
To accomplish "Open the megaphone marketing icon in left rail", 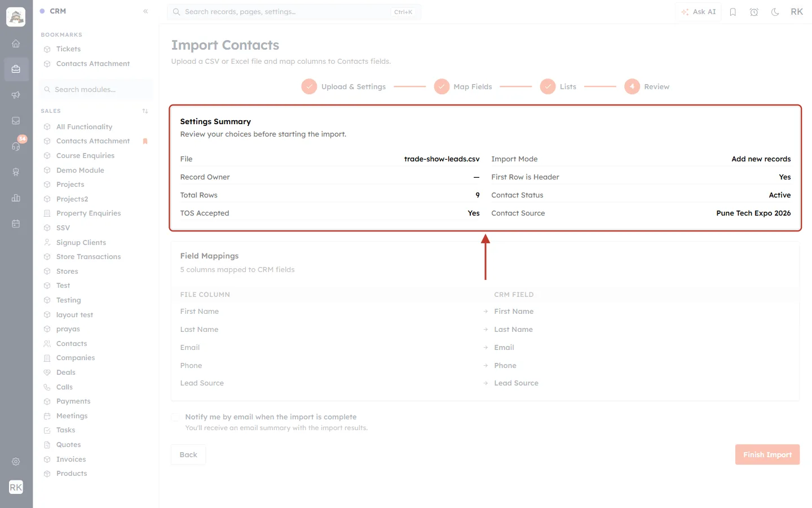I will point(16,95).
